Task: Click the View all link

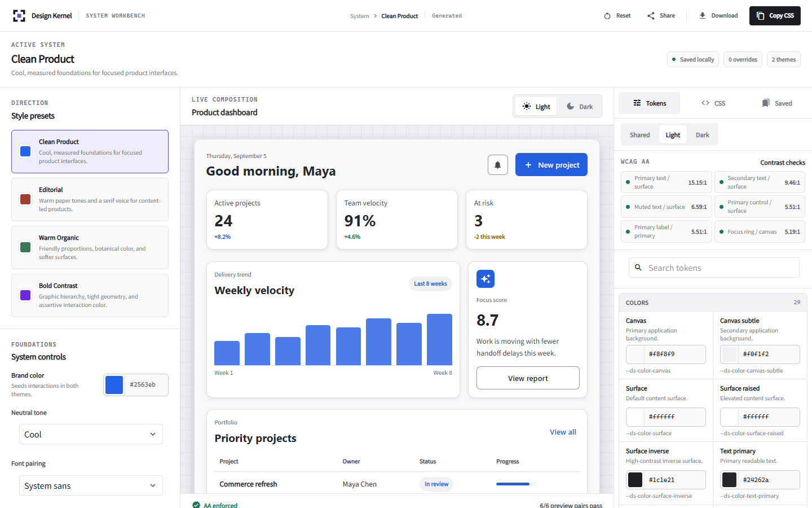Action: click(x=563, y=432)
